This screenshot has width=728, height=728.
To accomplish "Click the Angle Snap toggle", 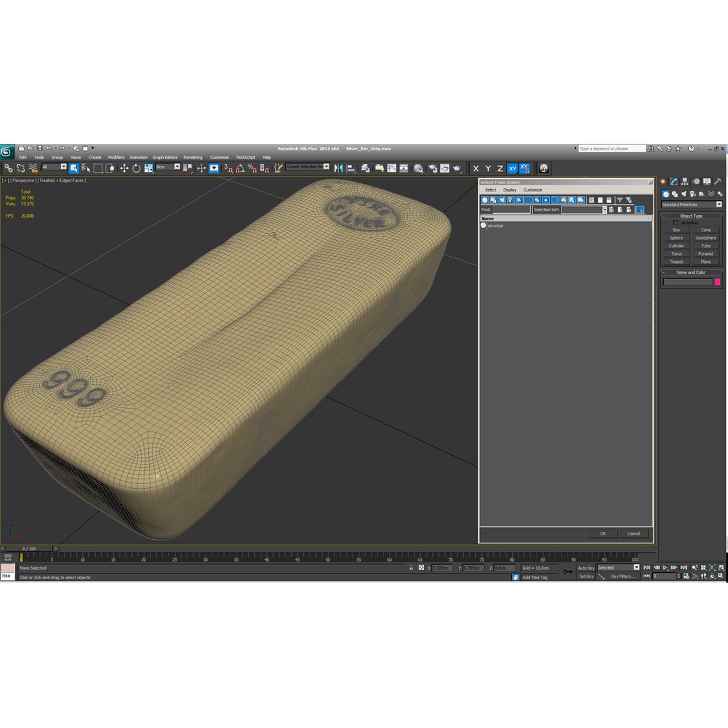I will pyautogui.click(x=240, y=168).
